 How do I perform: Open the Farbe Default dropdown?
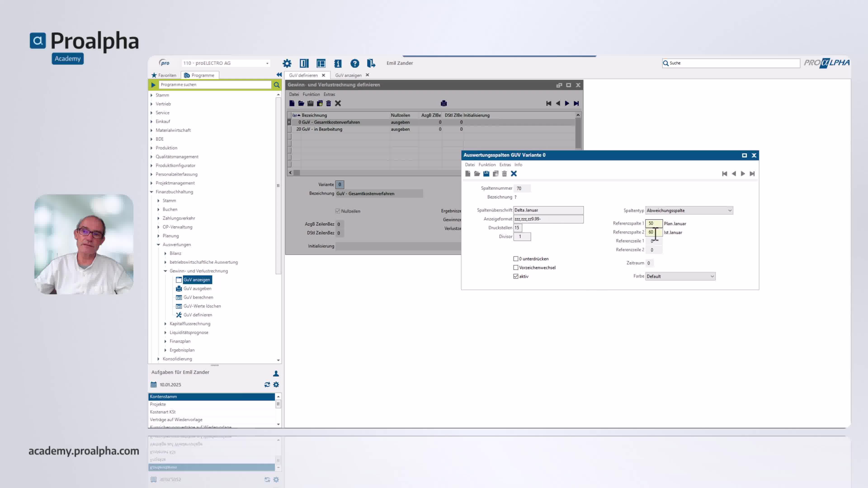(680, 277)
